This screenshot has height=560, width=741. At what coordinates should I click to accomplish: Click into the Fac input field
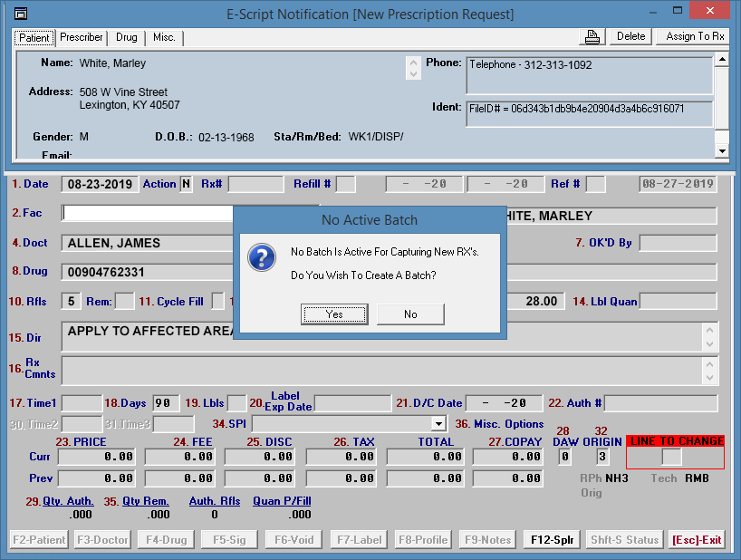(147, 213)
